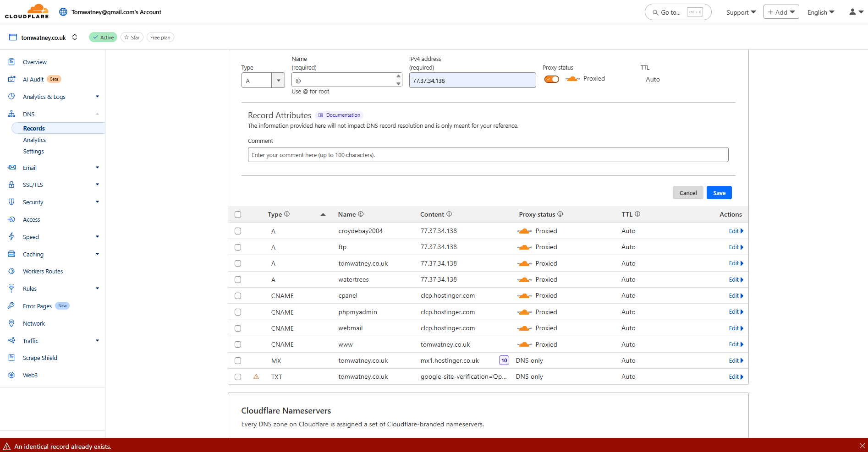The image size is (868, 452).
Task: Open DNS Settings page
Action: [33, 151]
